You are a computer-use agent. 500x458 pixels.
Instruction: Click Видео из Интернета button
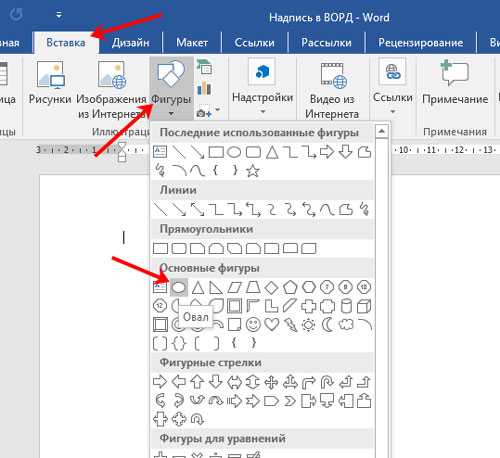(x=332, y=90)
